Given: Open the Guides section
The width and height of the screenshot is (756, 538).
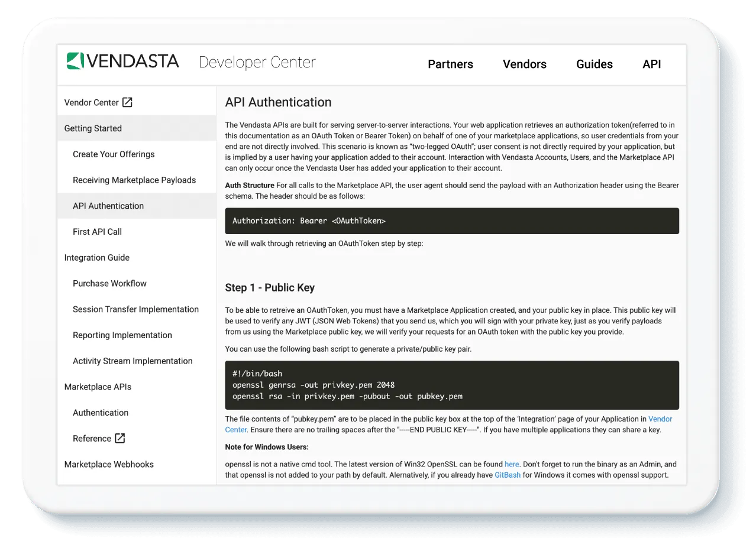Looking at the screenshot, I should 594,64.
